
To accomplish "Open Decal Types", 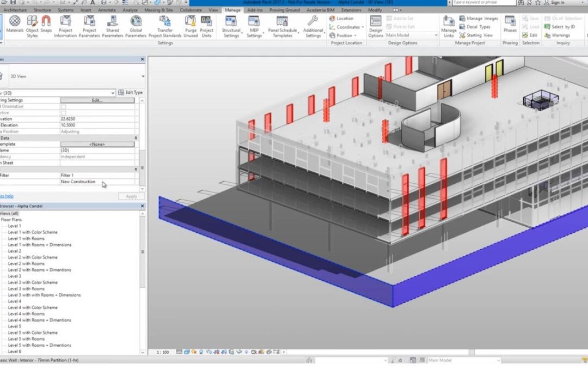I will click(475, 27).
